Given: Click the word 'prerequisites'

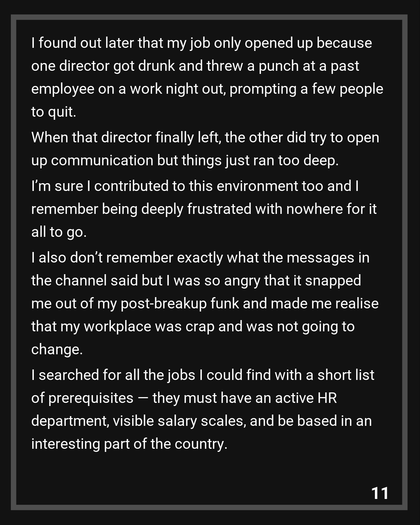Looking at the screenshot, I should pos(91,398).
